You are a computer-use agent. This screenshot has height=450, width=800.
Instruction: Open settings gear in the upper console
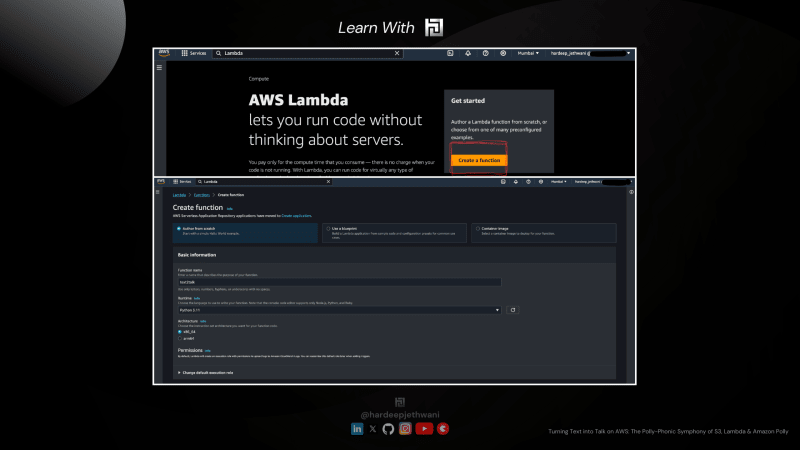coord(503,53)
